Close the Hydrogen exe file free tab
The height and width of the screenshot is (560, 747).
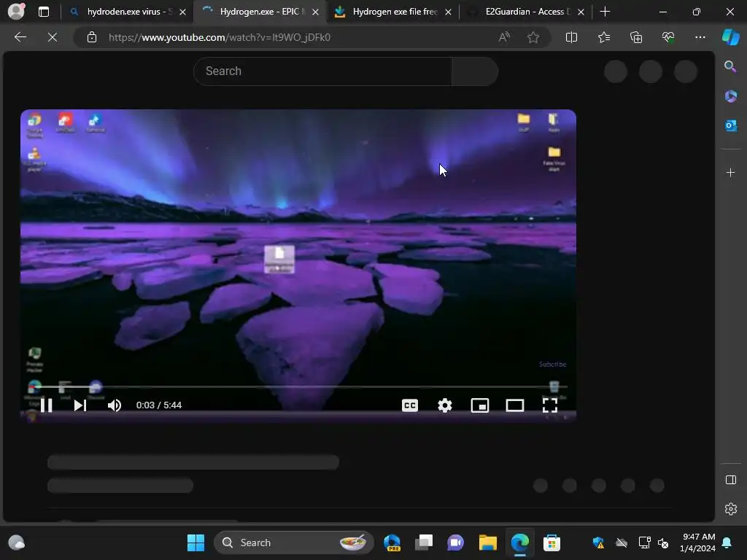(448, 12)
